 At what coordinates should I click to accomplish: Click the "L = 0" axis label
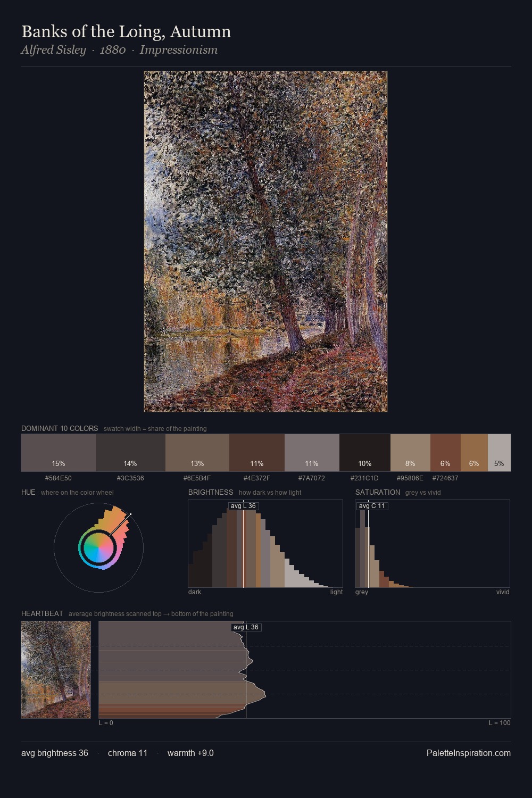pyautogui.click(x=106, y=723)
